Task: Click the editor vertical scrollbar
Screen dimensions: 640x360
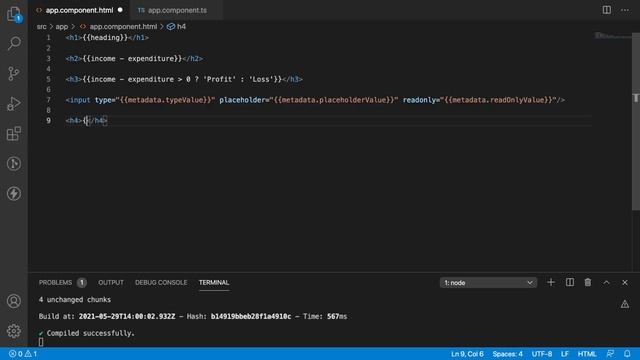Action: tap(636, 122)
